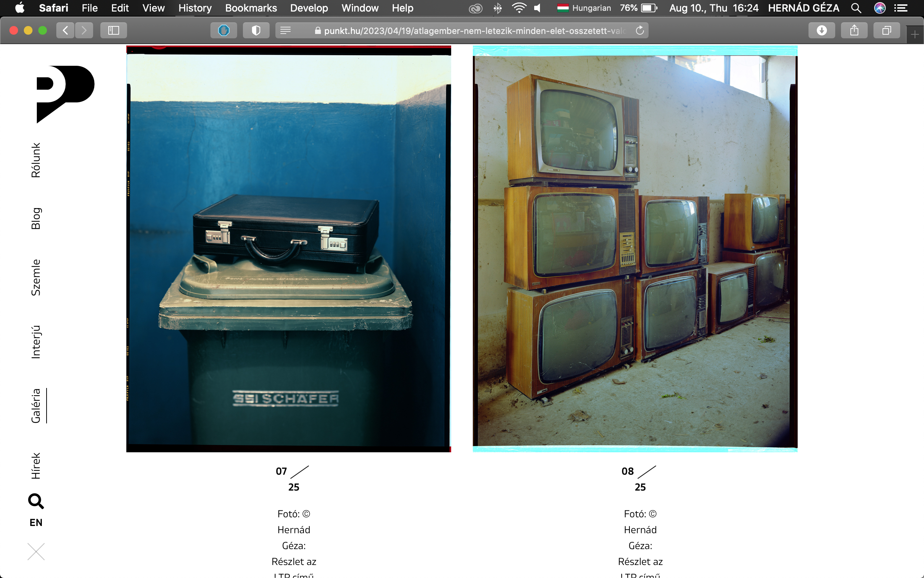Open the privacy shield report

click(x=256, y=30)
